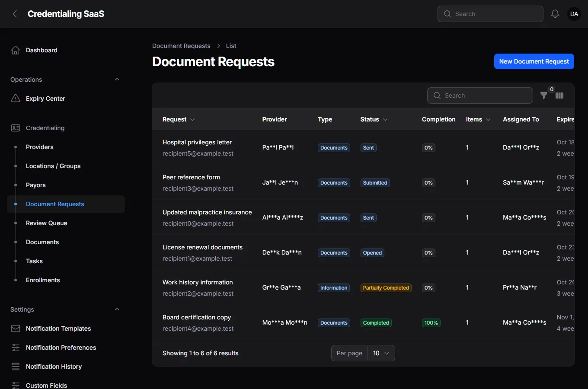Click the back arrow beside Credentialing SaaS
Image resolution: width=588 pixels, height=389 pixels.
[x=15, y=14]
